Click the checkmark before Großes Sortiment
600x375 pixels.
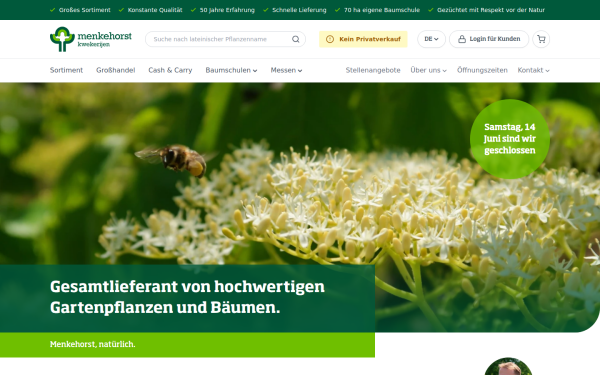pos(52,10)
